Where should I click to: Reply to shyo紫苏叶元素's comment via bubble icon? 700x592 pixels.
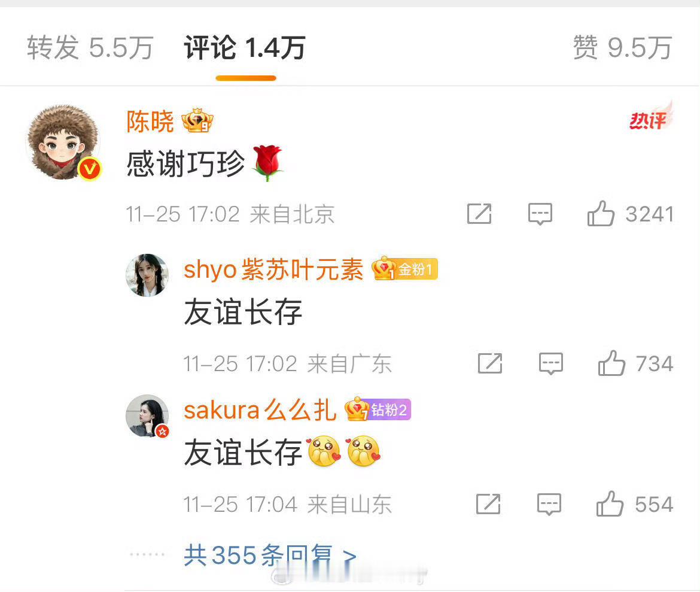coord(551,363)
